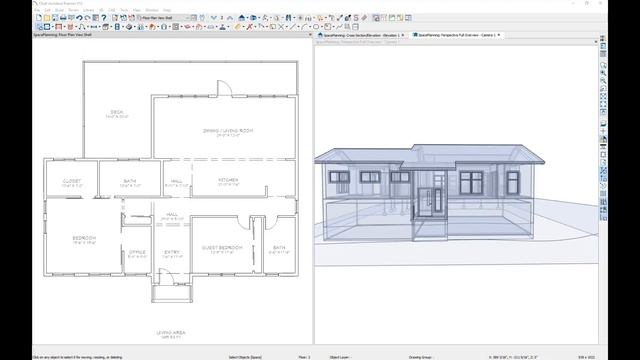This screenshot has height=360, width=640.
Task: Select the Draw Line tool
Action: coord(293,27)
